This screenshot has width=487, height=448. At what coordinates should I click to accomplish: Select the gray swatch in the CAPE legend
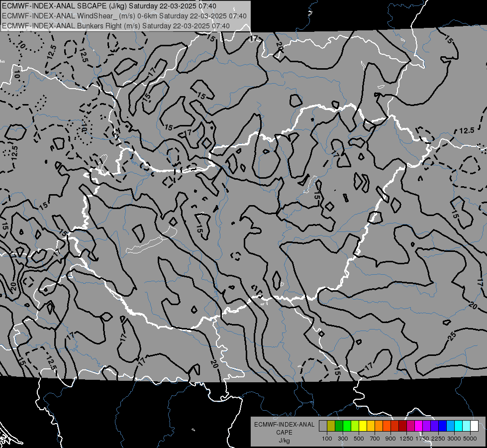pyautogui.click(x=323, y=426)
